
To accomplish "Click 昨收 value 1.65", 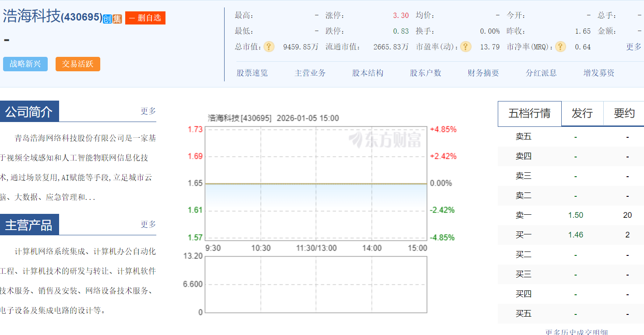I will coord(583,31).
